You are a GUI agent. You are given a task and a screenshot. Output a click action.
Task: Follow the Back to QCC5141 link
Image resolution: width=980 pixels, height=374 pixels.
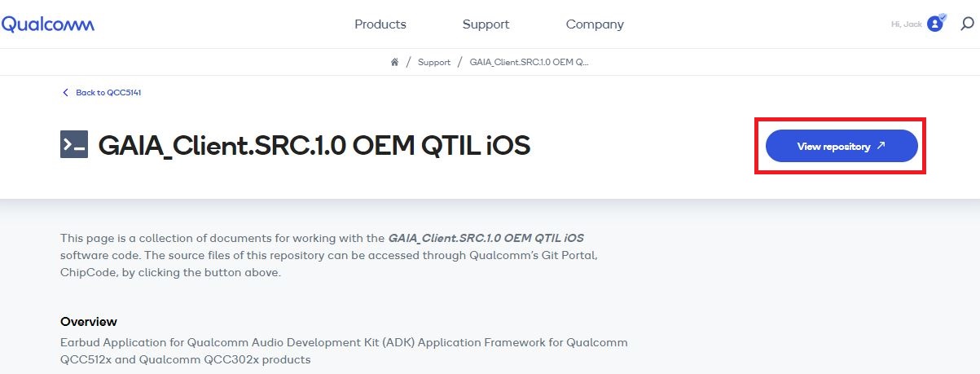108,92
